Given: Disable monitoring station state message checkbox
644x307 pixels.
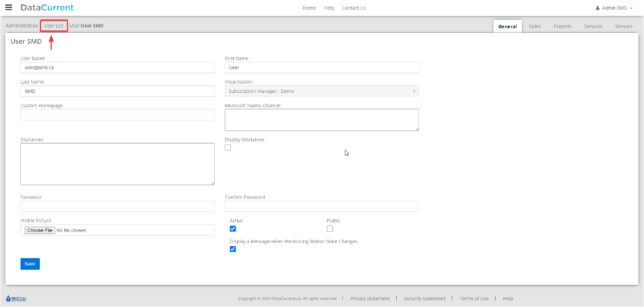Looking at the screenshot, I should click(233, 249).
